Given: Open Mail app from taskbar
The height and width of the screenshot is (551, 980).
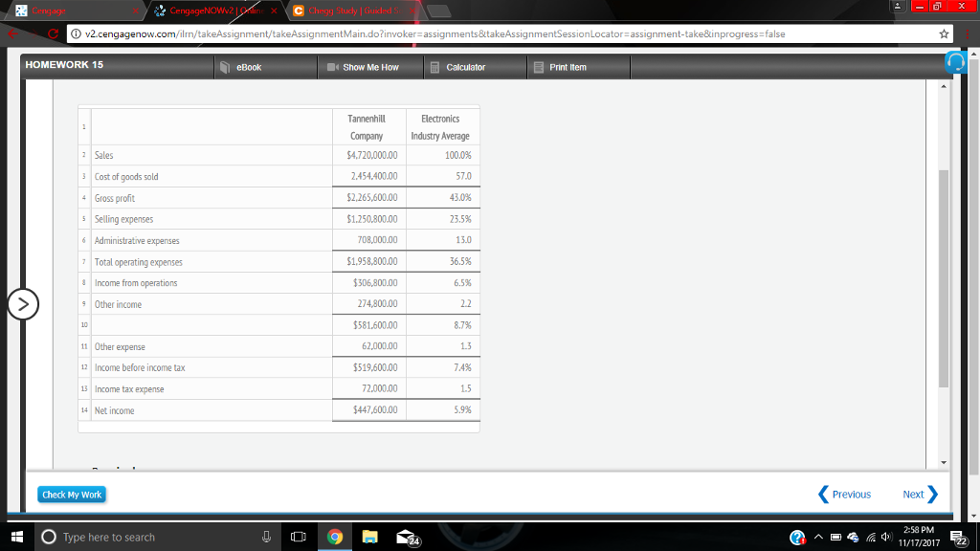Looking at the screenshot, I should tap(408, 538).
